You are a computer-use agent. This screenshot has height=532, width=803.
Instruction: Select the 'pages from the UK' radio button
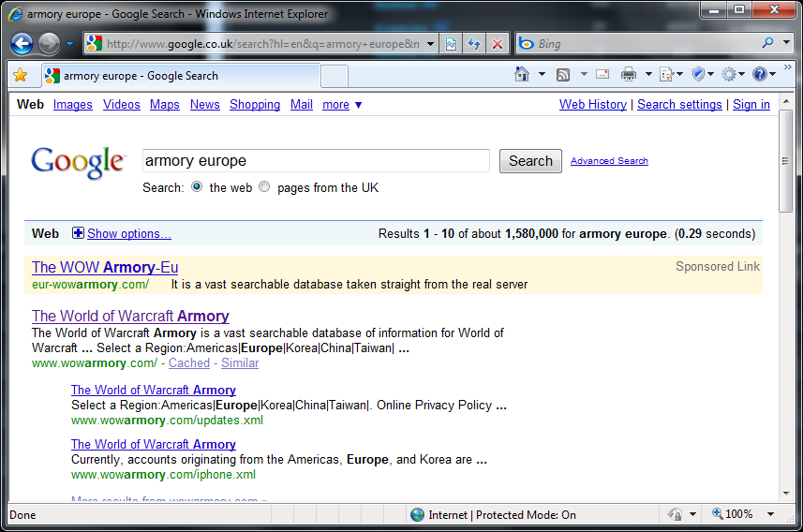264,187
